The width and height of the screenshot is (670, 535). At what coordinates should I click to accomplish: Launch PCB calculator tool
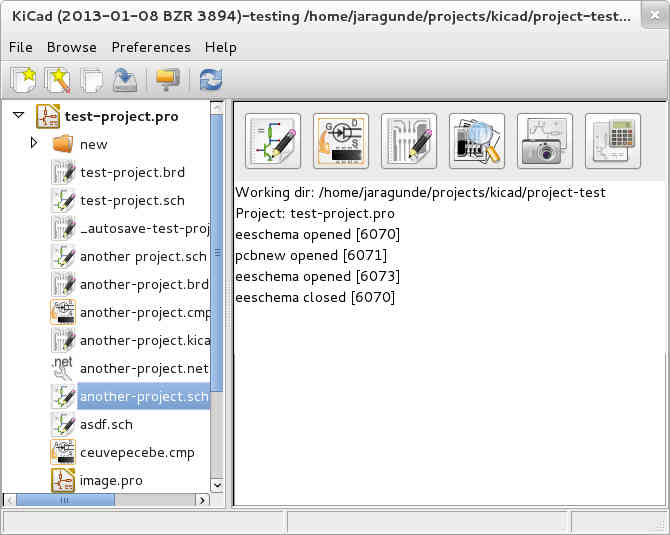point(613,141)
